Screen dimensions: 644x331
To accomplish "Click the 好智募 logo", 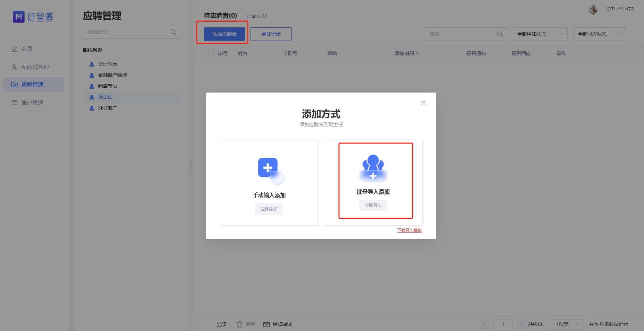I will (x=33, y=16).
